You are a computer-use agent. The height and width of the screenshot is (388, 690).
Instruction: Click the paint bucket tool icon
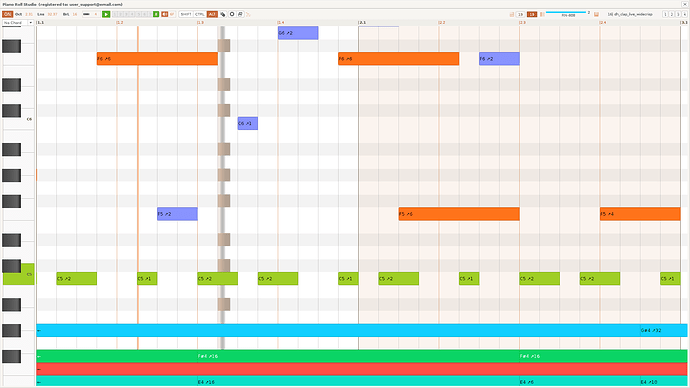coord(223,15)
